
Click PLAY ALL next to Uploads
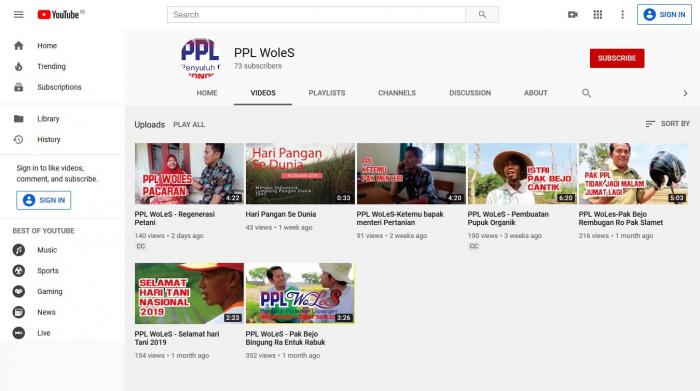click(x=189, y=125)
